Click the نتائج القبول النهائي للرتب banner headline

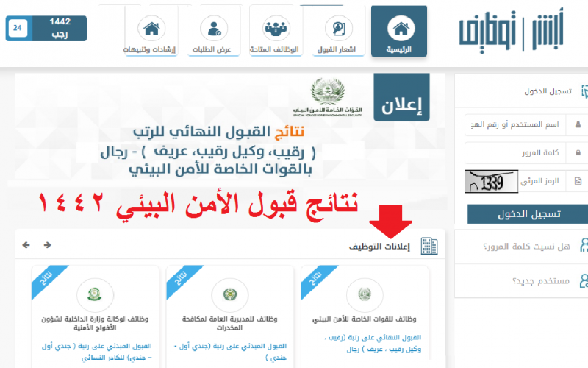[x=218, y=132]
